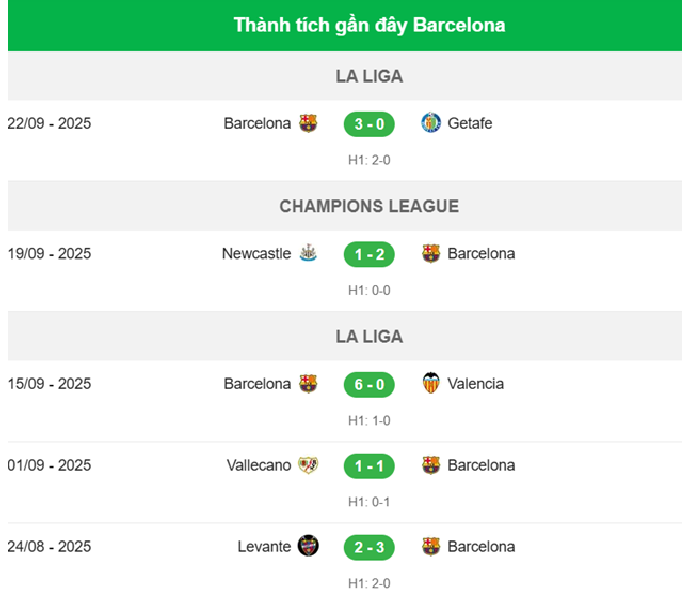Open the 2 - 3 score badge
Viewport: 689px width, 606px height.
pos(369,546)
